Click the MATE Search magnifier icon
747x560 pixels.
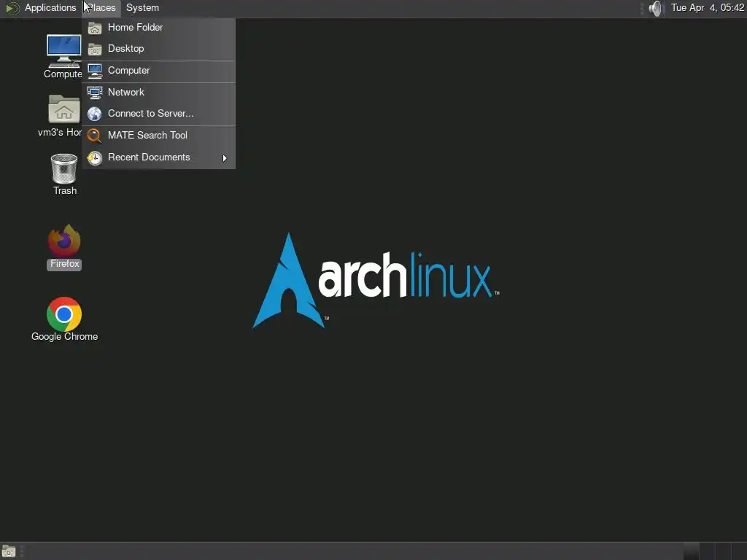pyautogui.click(x=95, y=136)
